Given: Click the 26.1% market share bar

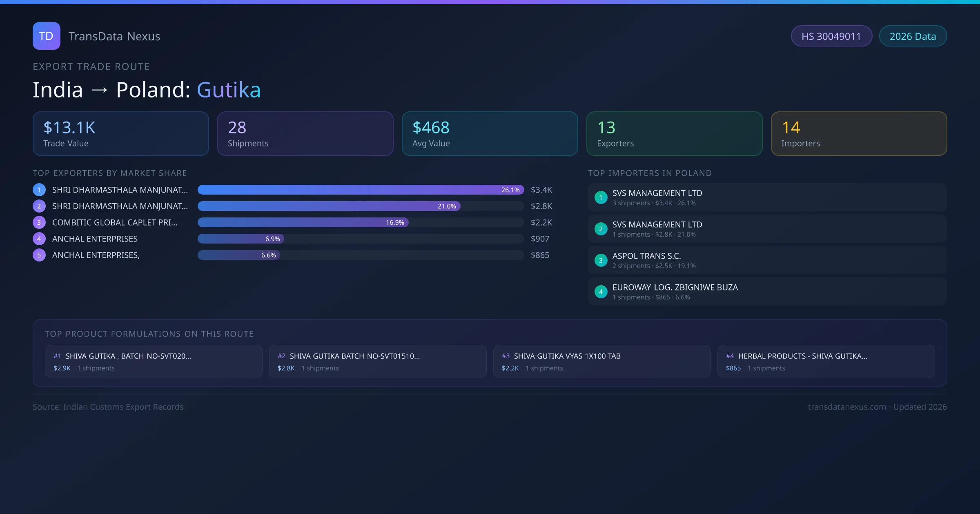Looking at the screenshot, I should [x=361, y=190].
